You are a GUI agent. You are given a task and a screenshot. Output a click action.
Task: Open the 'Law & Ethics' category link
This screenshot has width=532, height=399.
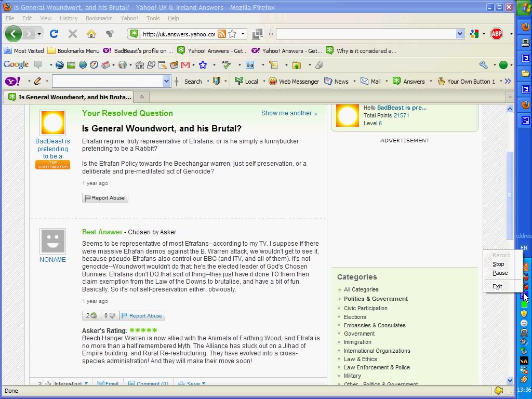[x=361, y=359]
